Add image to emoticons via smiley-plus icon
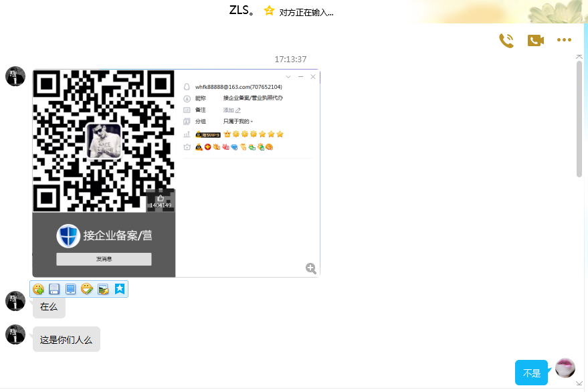 point(38,289)
